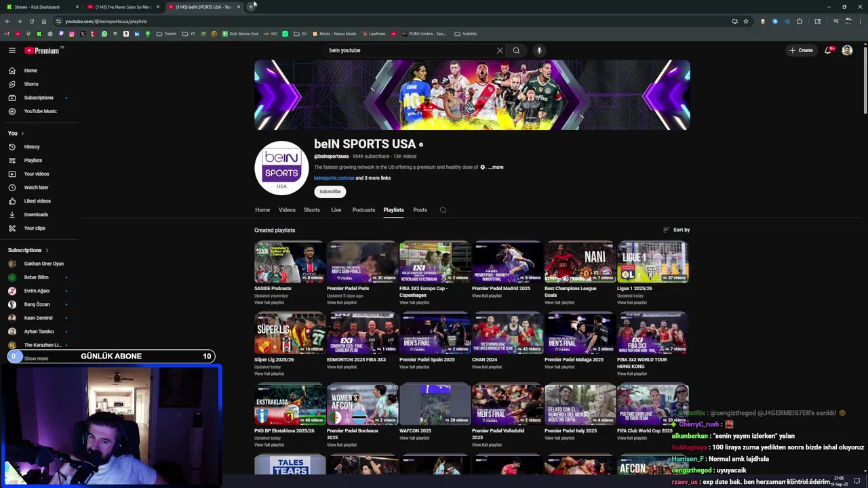Close the beIN SPORTS USA browser tab
This screenshot has width=868, height=488.
pos(239,7)
